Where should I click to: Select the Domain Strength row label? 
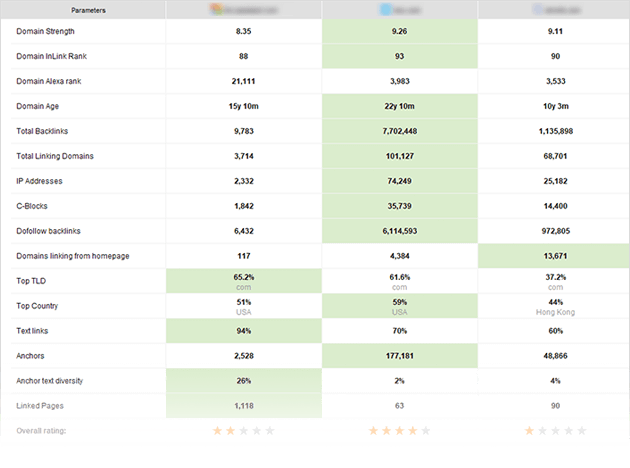click(x=45, y=32)
